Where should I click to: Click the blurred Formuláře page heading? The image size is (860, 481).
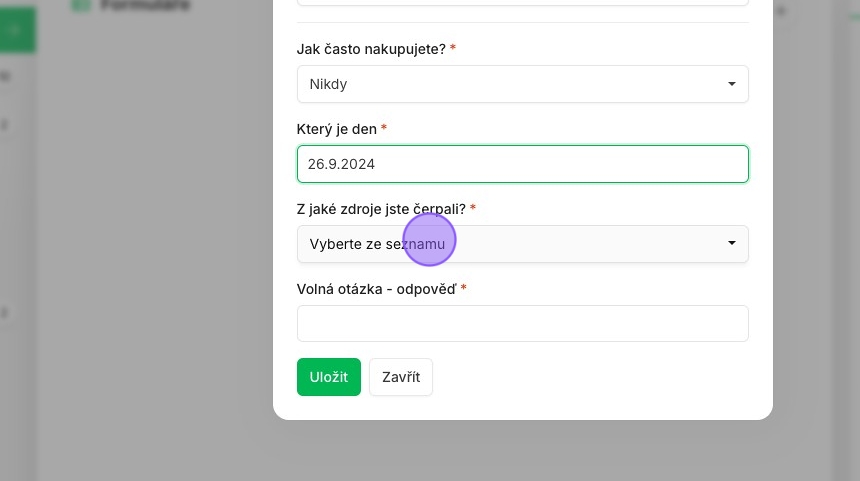[x=145, y=5]
